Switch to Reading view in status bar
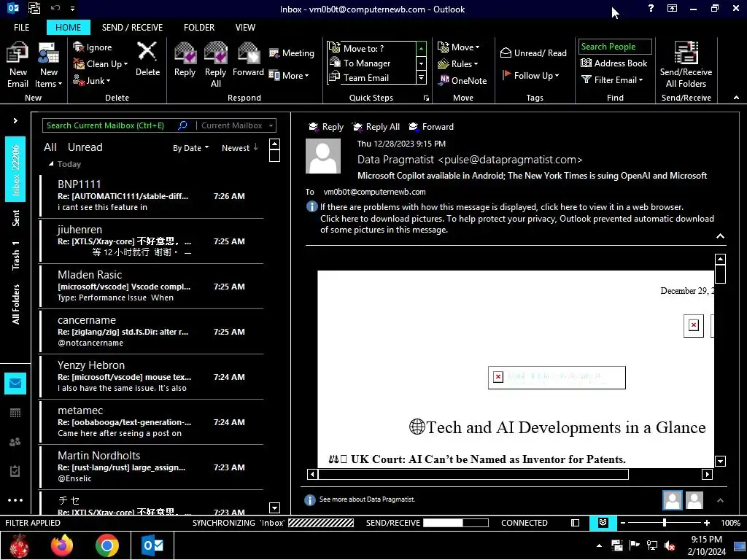Screen dimensions: 747x560 click(x=603, y=522)
